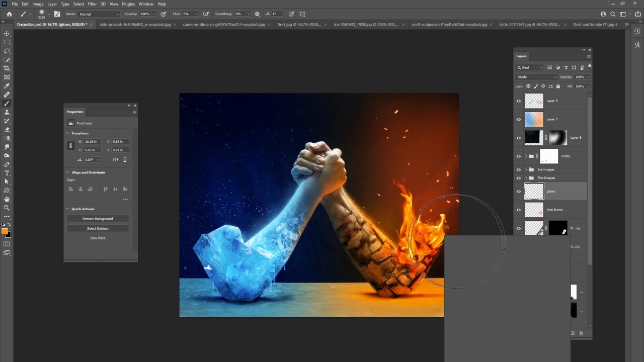Expand the Ice Images group
This screenshot has width=644, height=362.
526,169
